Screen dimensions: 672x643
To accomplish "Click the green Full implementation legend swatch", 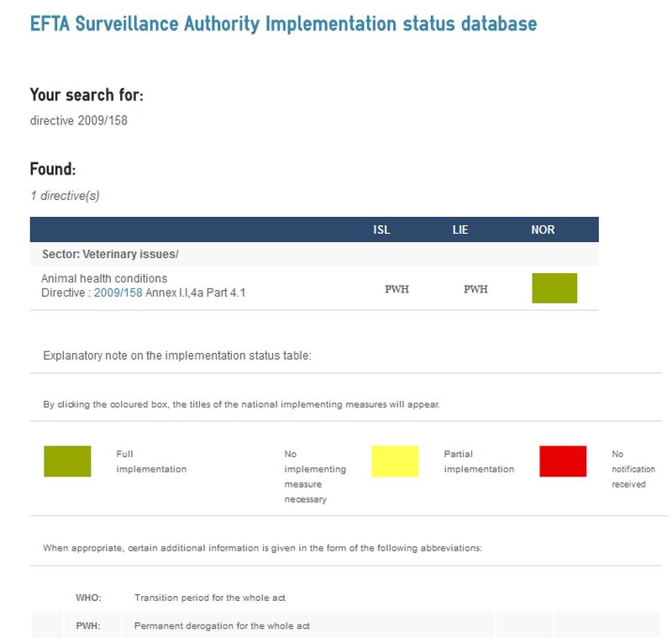I will pyautogui.click(x=67, y=461).
